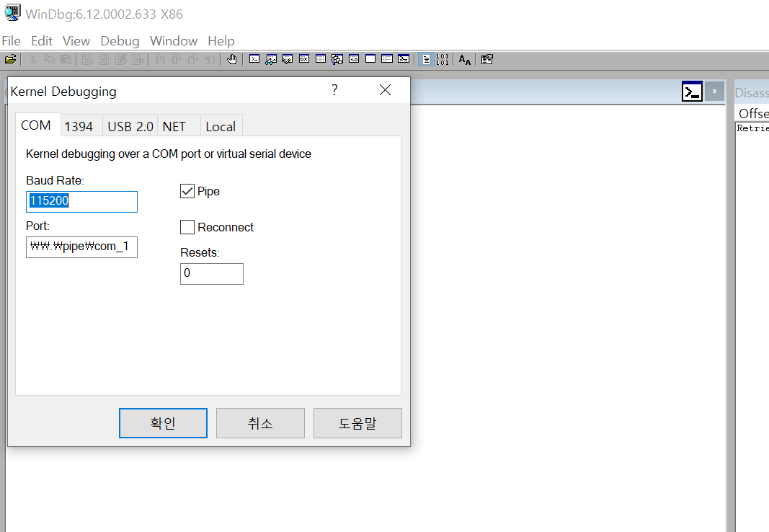Screen dimensions: 769x532
Task: Open the View menu
Action: (x=76, y=40)
